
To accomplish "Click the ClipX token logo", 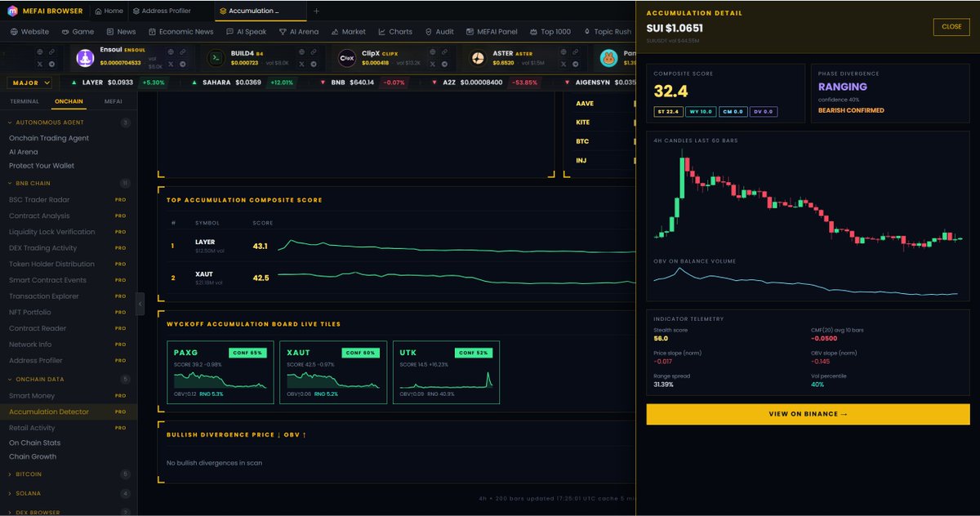I will click(347, 58).
